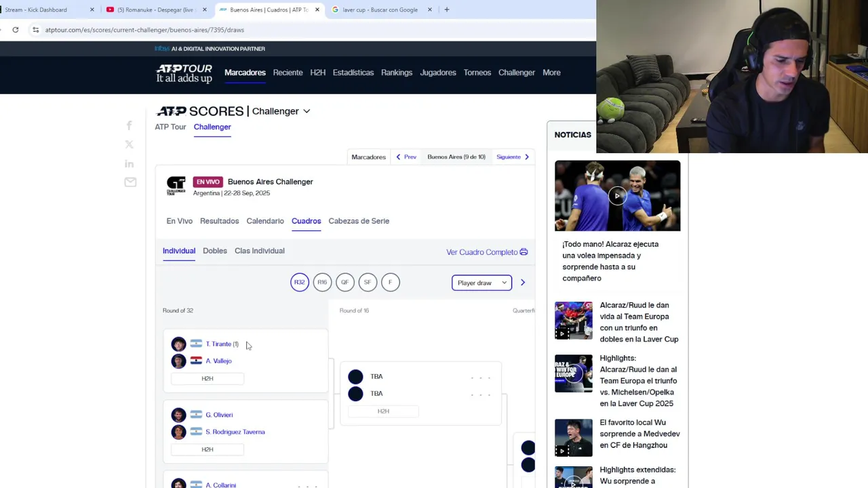Open site info icon in address bar
868x488 pixels.
tap(35, 30)
